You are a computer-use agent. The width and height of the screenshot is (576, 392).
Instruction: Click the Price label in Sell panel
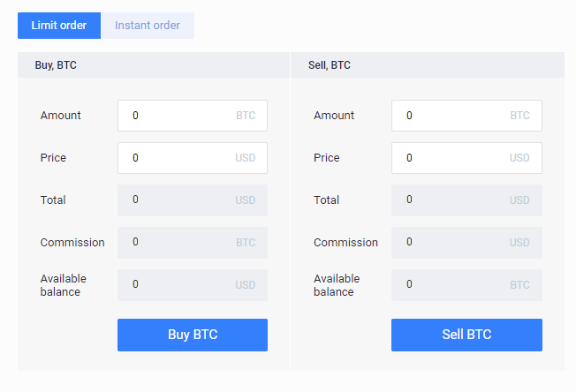[327, 158]
